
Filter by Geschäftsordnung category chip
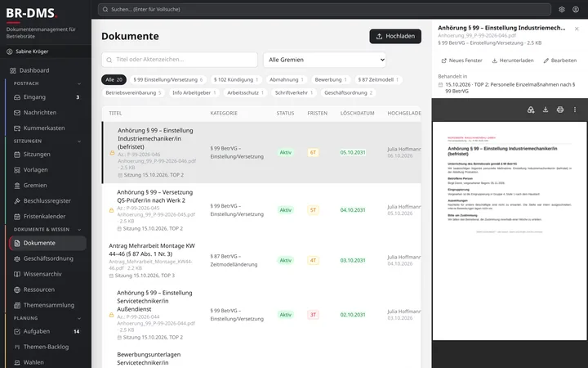click(349, 92)
